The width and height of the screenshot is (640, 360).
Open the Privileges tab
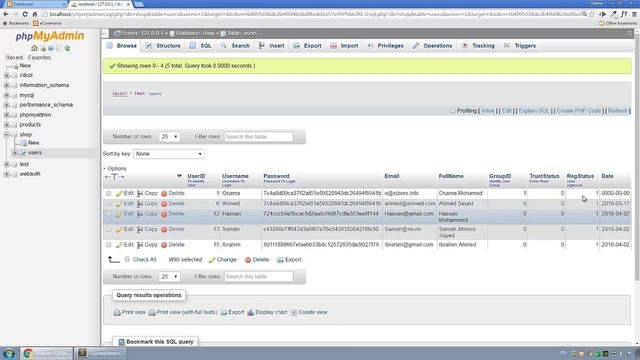pos(386,46)
